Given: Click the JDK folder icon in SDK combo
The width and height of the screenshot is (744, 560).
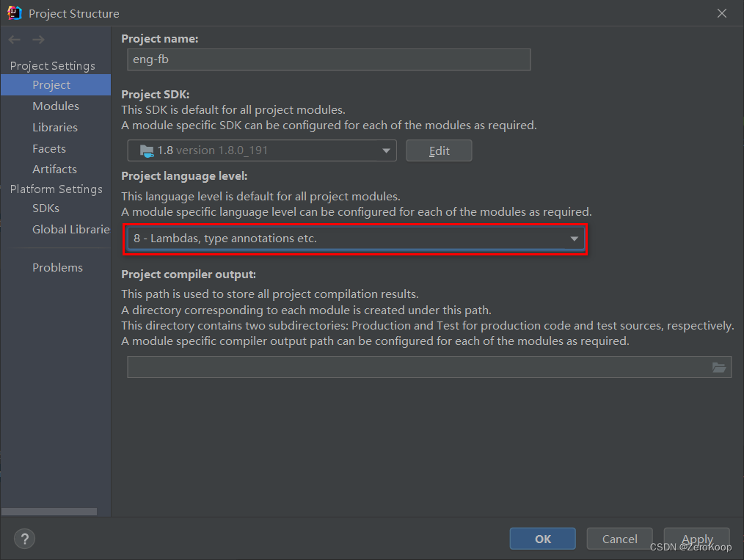Looking at the screenshot, I should click(x=147, y=151).
